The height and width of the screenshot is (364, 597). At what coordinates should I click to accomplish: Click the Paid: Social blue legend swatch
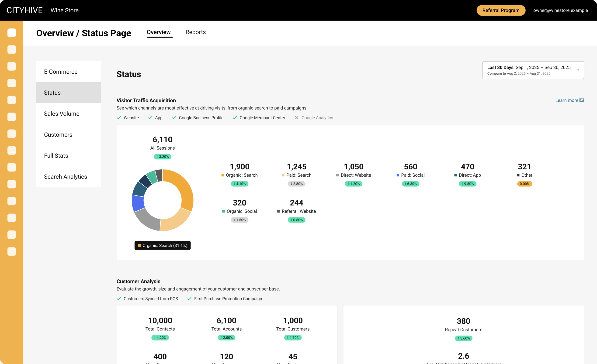pyautogui.click(x=398, y=175)
